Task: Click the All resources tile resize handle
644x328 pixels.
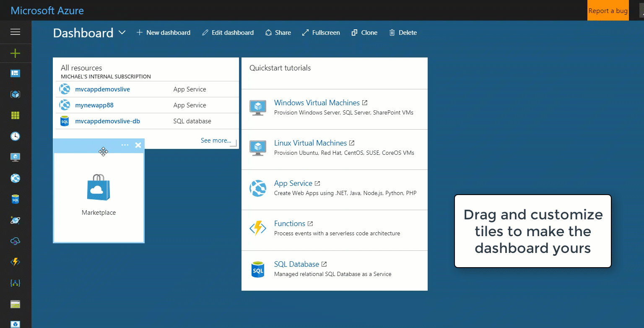Action: tap(234, 143)
